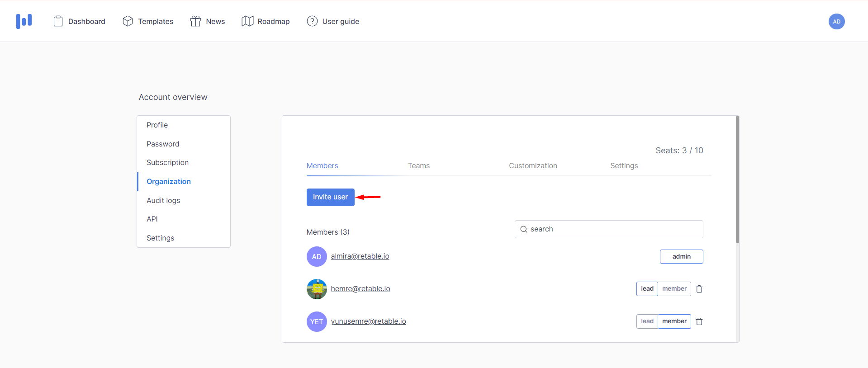This screenshot has width=868, height=368.
Task: Set yunusemre@retable.io role to lead
Action: click(647, 321)
